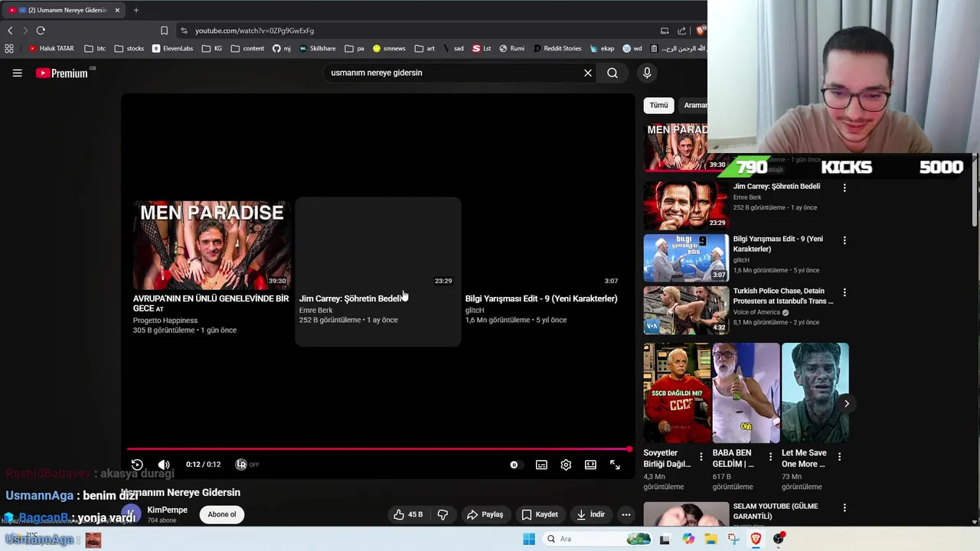Open Skillshare bookmark

(317, 48)
